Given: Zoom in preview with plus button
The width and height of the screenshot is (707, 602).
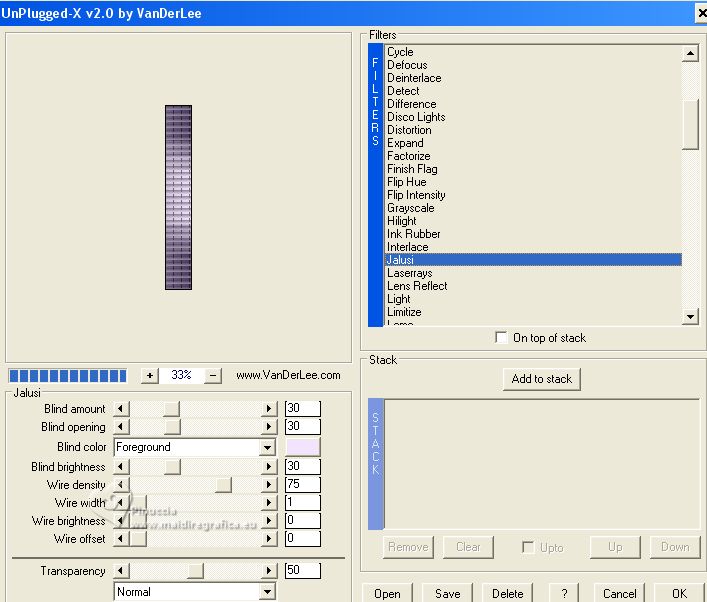Looking at the screenshot, I should (150, 375).
